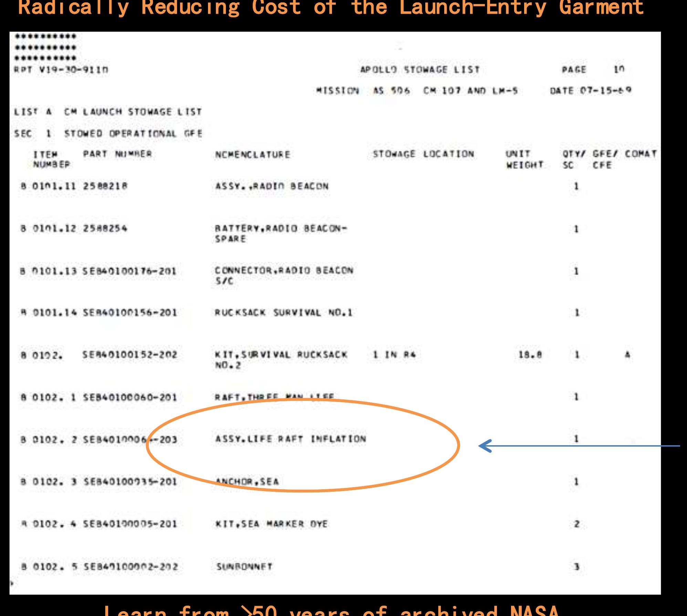
Task: Click the 'STOWAGE LOCATION' column header
Action: click(423, 154)
